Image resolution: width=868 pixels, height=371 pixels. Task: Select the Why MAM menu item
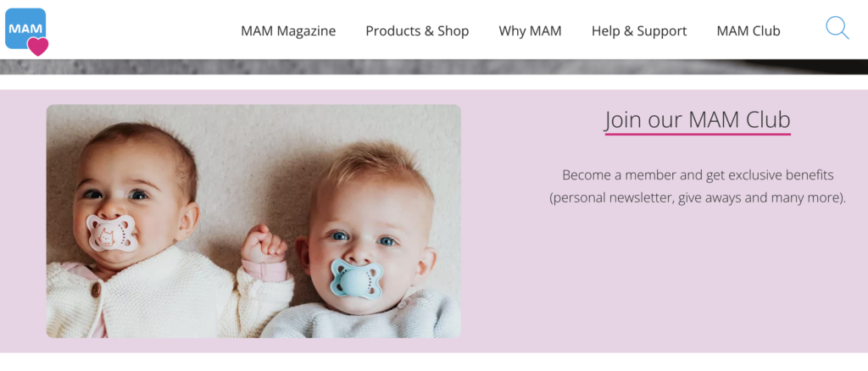coord(530,31)
